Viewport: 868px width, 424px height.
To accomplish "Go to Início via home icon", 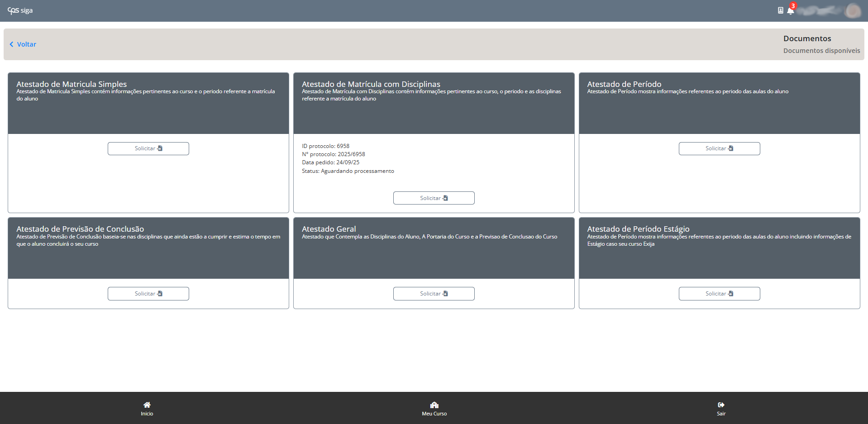I will coord(147,405).
